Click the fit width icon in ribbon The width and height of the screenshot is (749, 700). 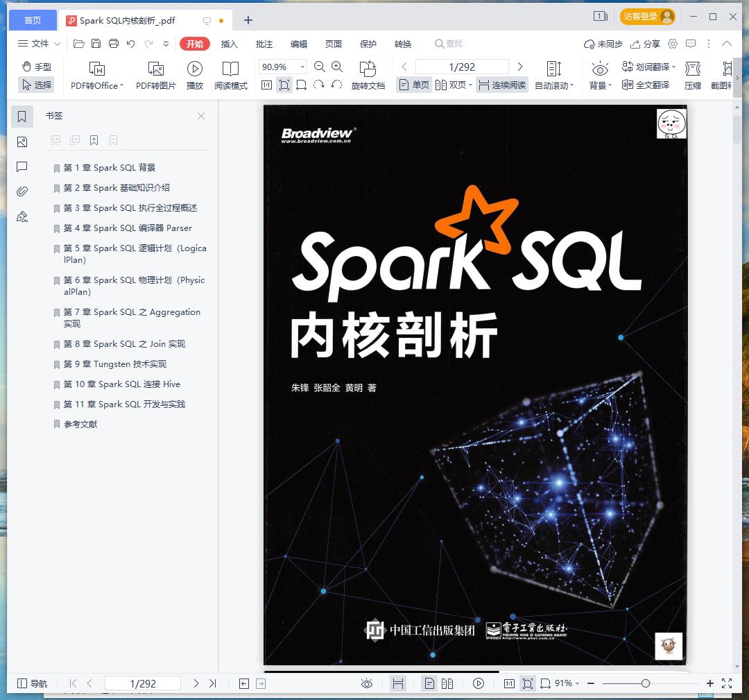coord(302,85)
